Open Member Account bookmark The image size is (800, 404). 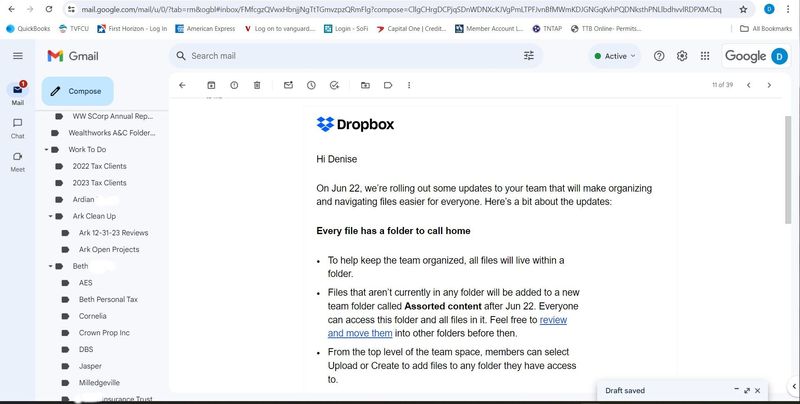click(x=489, y=29)
